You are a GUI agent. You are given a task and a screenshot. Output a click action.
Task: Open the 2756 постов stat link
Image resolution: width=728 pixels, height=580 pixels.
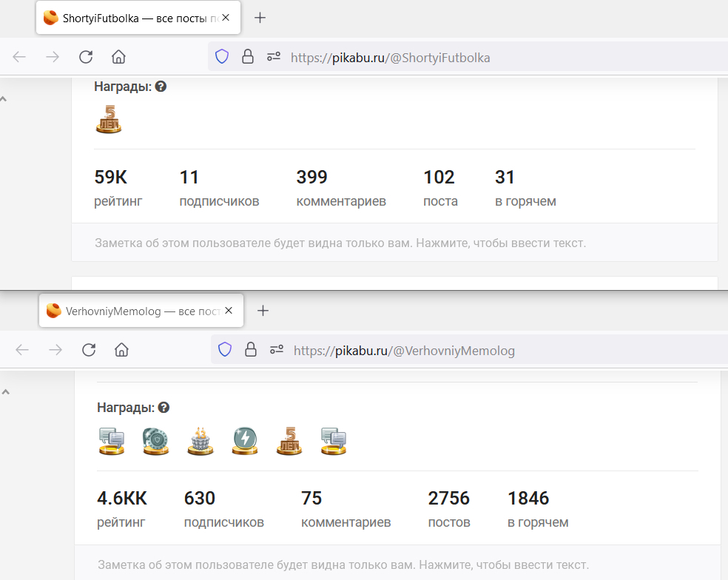[x=449, y=509]
